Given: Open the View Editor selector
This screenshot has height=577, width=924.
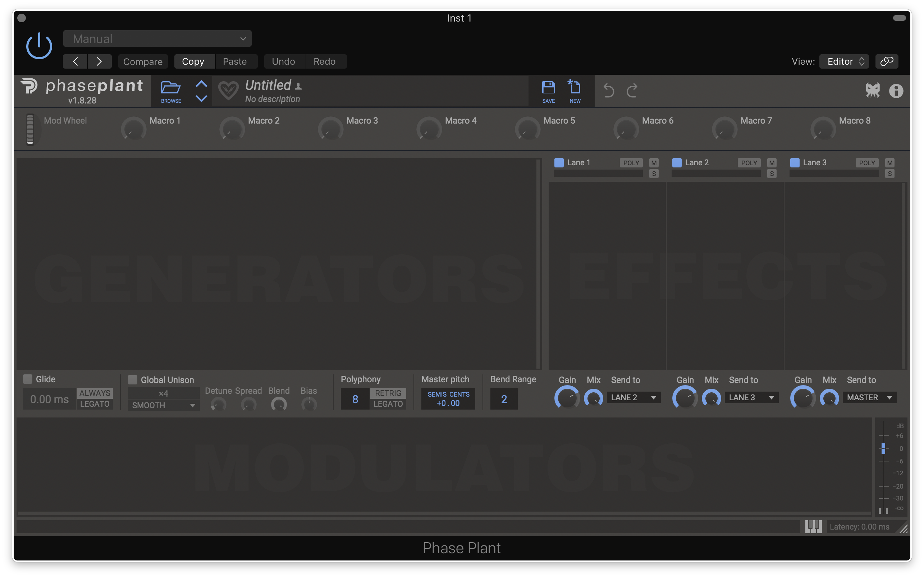Looking at the screenshot, I should coord(844,61).
